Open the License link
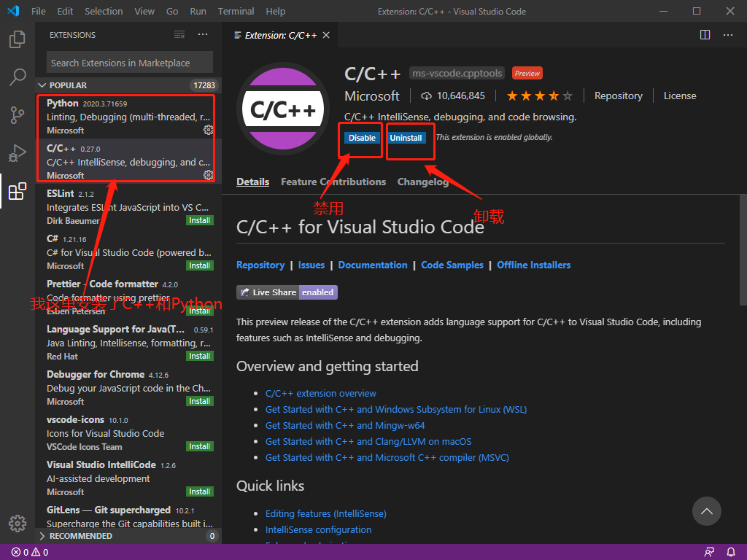 tap(680, 96)
